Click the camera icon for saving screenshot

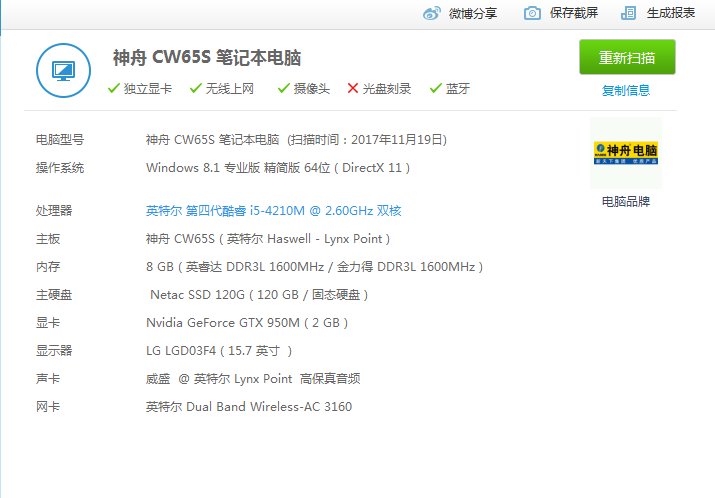(x=532, y=13)
